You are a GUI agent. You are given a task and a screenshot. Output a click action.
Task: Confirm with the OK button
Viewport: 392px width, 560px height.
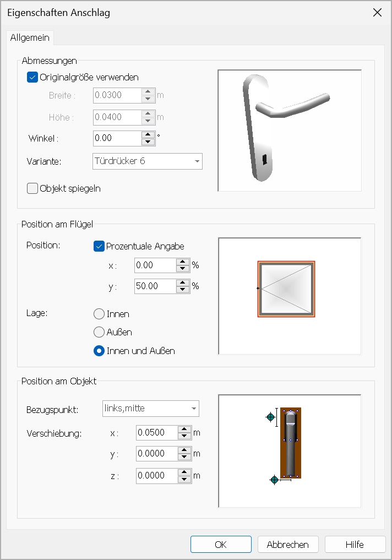coord(221,544)
